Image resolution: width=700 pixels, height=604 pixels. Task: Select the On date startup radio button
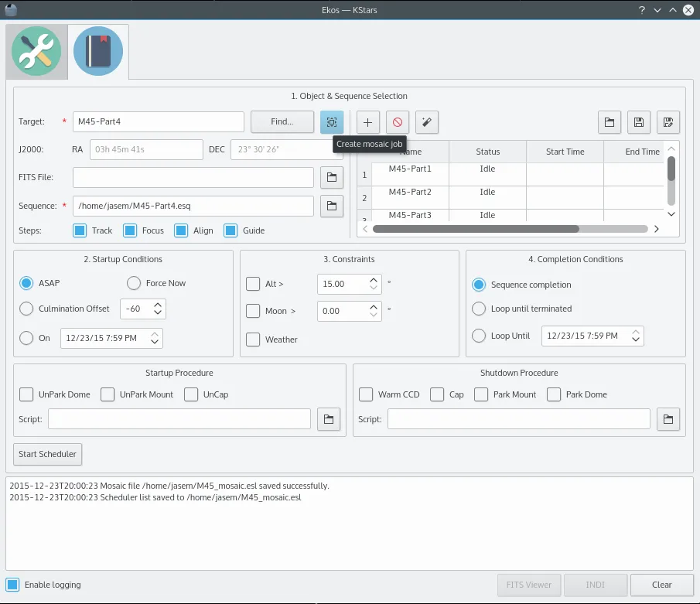[26, 338]
